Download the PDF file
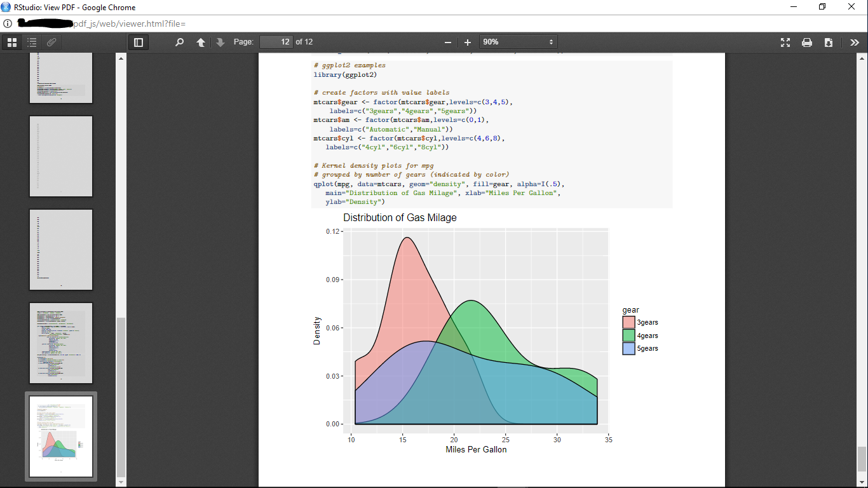This screenshot has width=868, height=488. (x=829, y=43)
